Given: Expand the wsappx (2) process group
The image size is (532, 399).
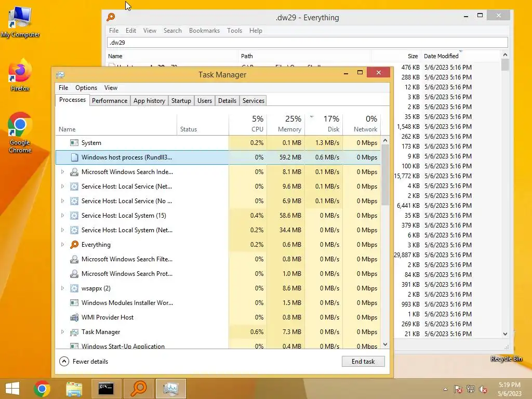Looking at the screenshot, I should tap(62, 288).
